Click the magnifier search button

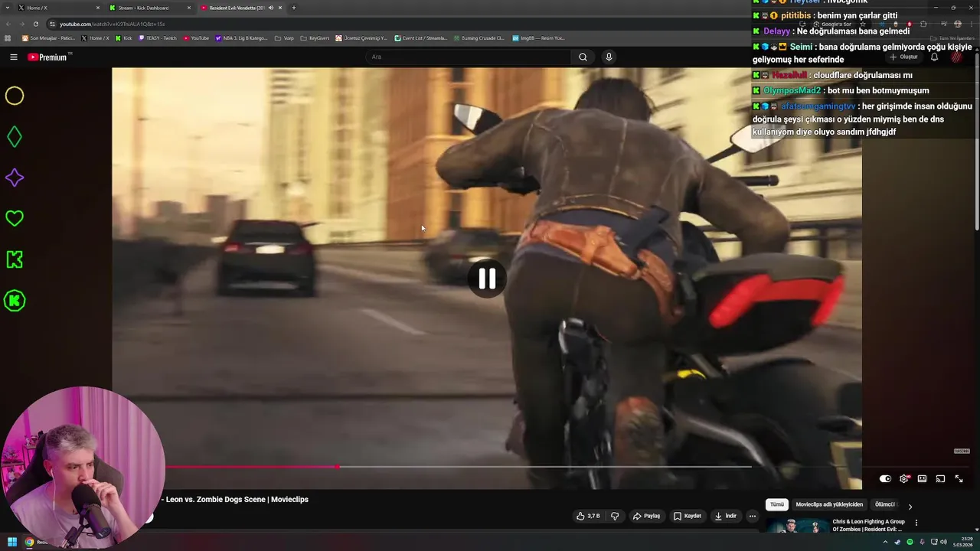click(x=583, y=57)
